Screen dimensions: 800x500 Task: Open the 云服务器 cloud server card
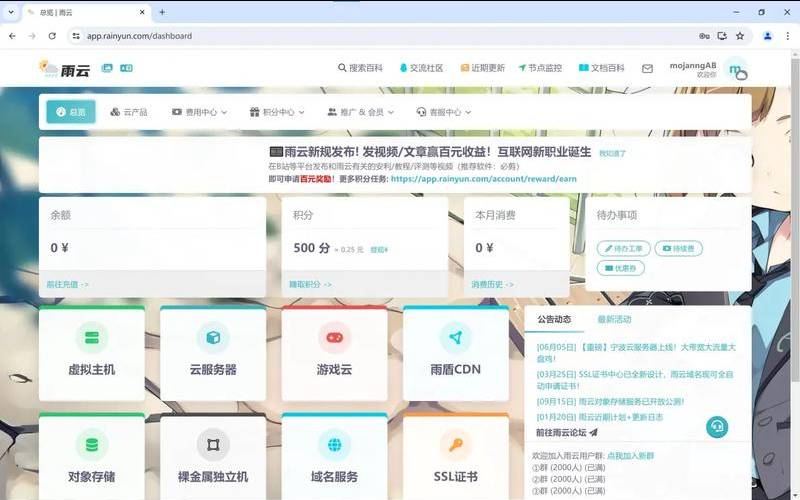pyautogui.click(x=213, y=353)
